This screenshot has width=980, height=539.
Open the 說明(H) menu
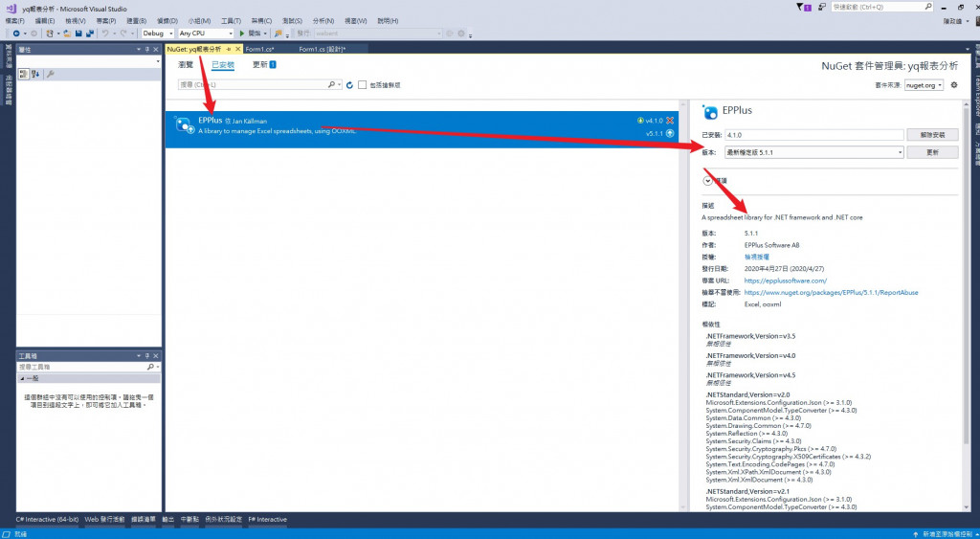[x=388, y=21]
